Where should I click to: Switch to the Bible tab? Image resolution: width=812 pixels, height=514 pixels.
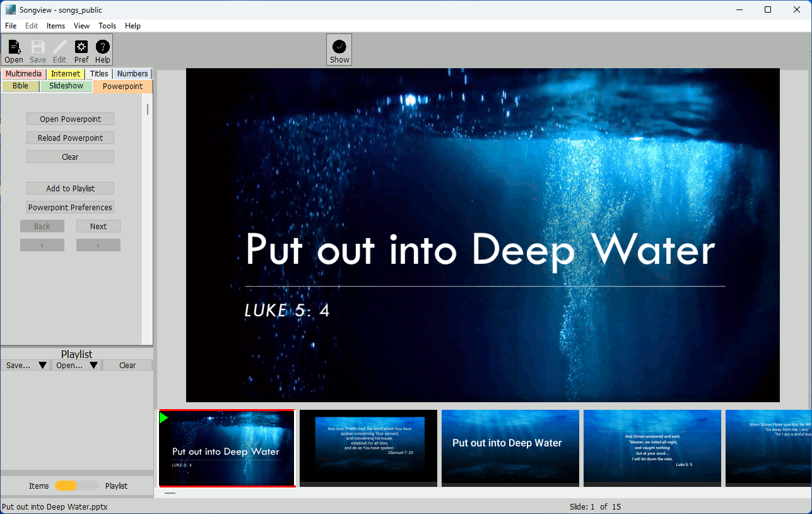(21, 86)
